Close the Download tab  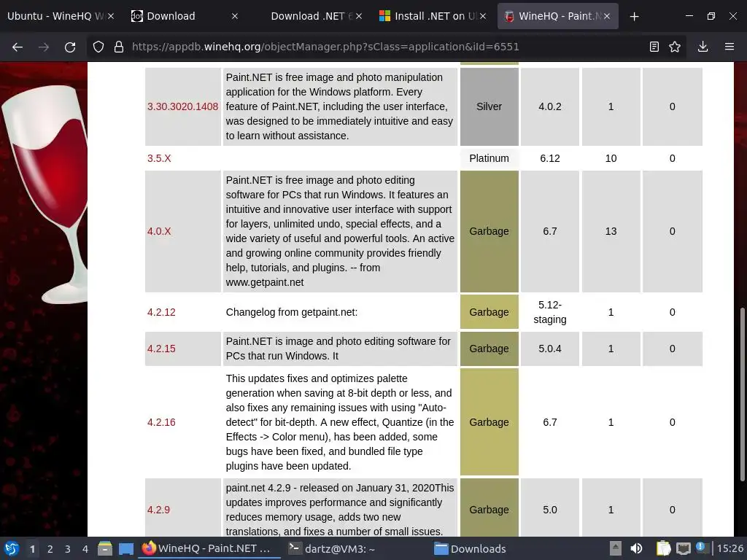pyautogui.click(x=235, y=16)
